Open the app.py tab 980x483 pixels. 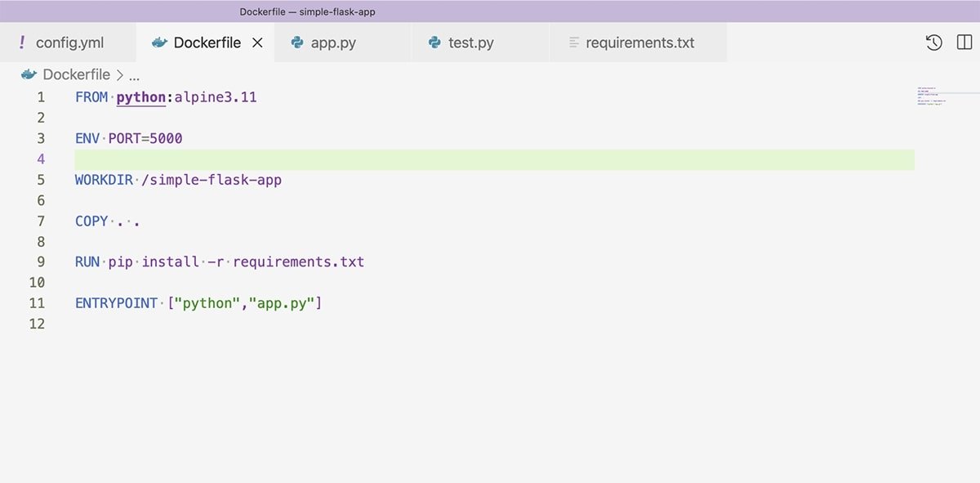(x=333, y=42)
